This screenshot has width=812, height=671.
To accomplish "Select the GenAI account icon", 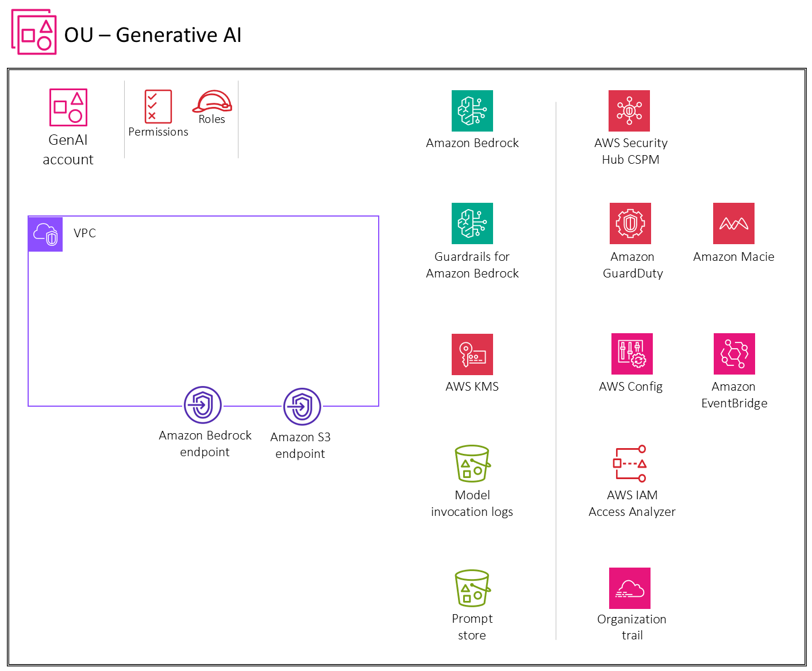I will [x=68, y=107].
